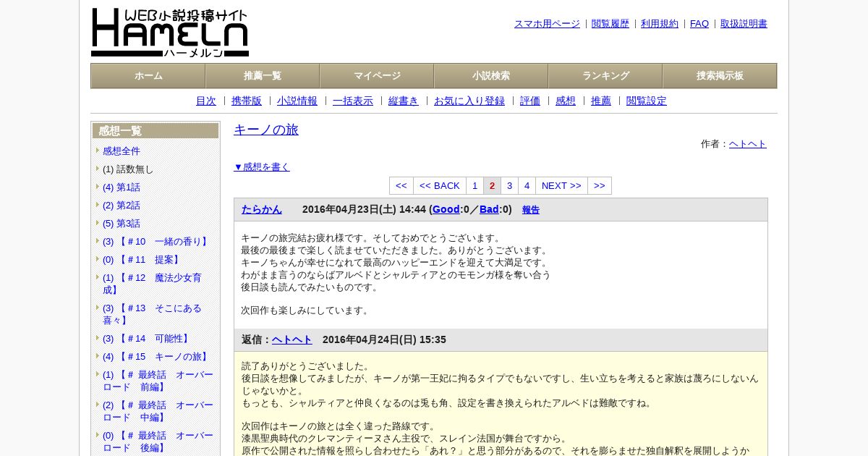Click お気に入り登録
The image size is (868, 456).
pos(469,101)
